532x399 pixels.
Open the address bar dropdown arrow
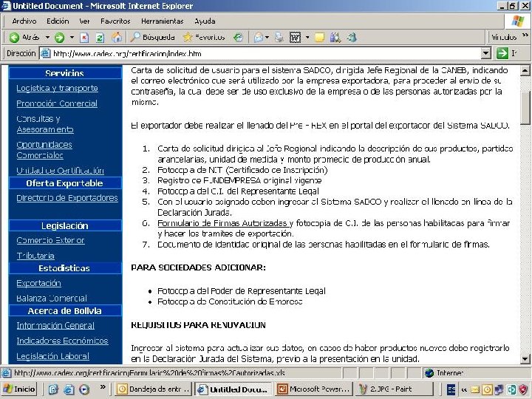coord(486,53)
